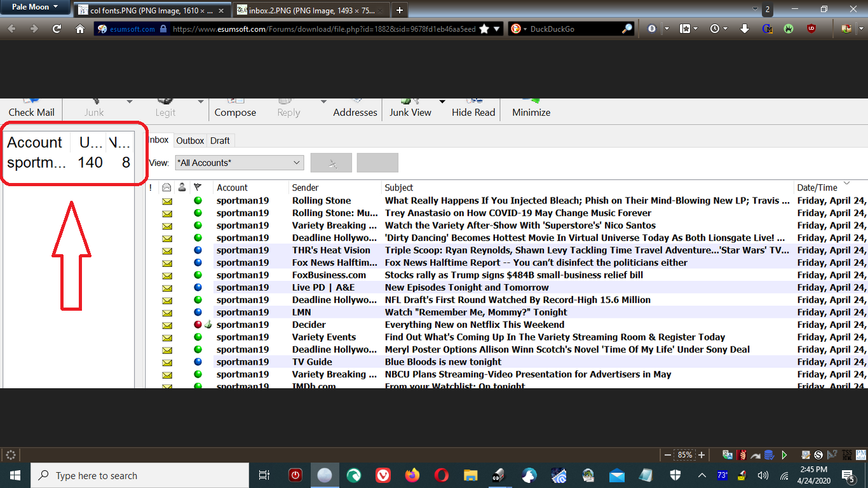The height and width of the screenshot is (488, 868).
Task: Select the THR's Heat Vision message
Action: pyautogui.click(x=506, y=250)
